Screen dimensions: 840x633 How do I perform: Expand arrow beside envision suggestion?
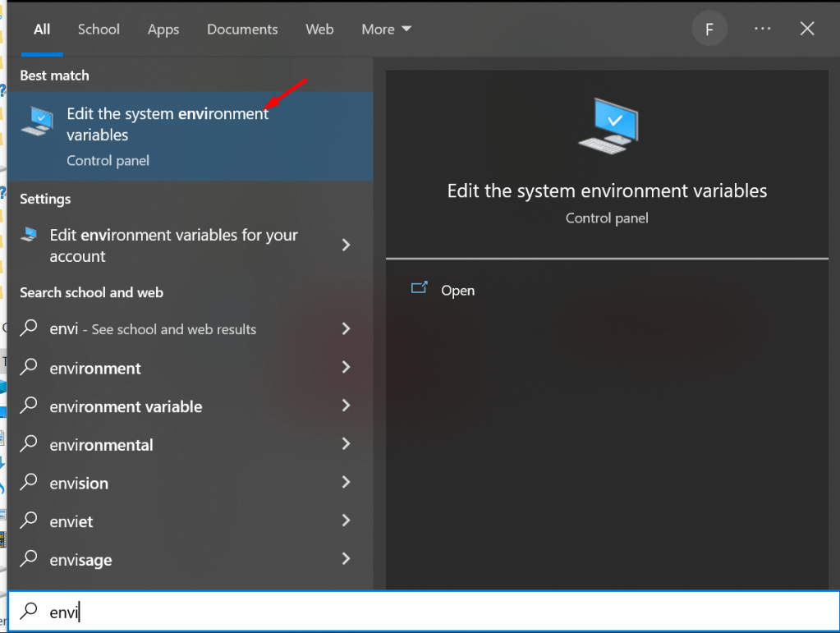[x=346, y=482]
